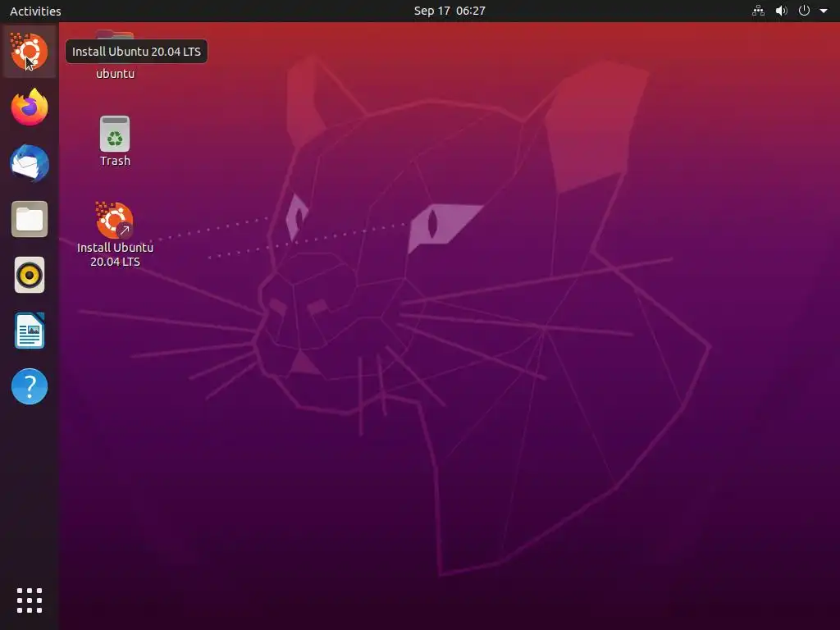This screenshot has width=840, height=630.
Task: Open the clock showing Sep 17 06:27
Action: (x=450, y=11)
